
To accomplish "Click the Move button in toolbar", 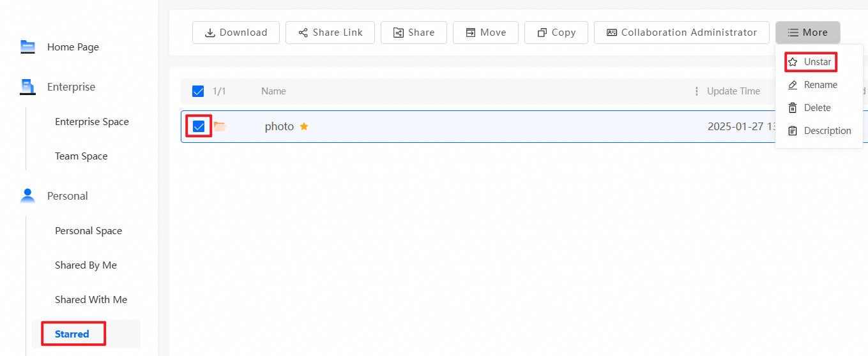I will (485, 33).
